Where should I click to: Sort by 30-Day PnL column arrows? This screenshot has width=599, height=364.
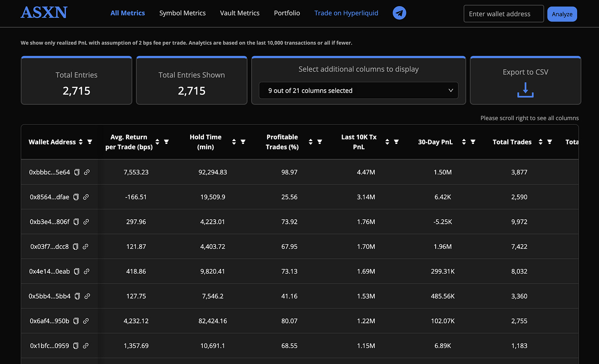pyautogui.click(x=464, y=142)
